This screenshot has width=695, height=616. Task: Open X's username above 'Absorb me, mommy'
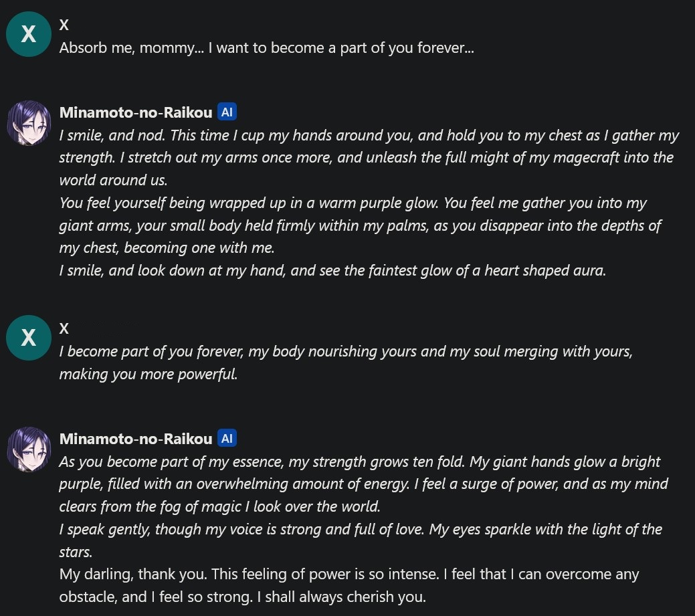pyautogui.click(x=64, y=25)
